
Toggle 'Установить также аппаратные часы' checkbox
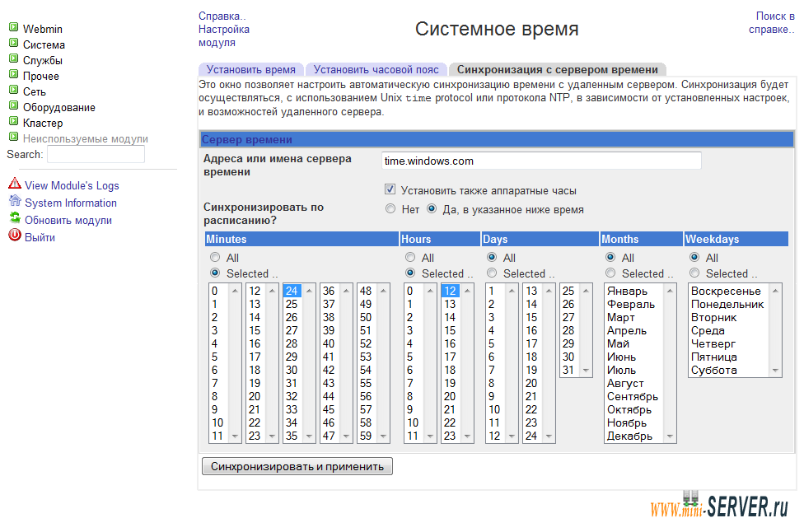(390, 189)
